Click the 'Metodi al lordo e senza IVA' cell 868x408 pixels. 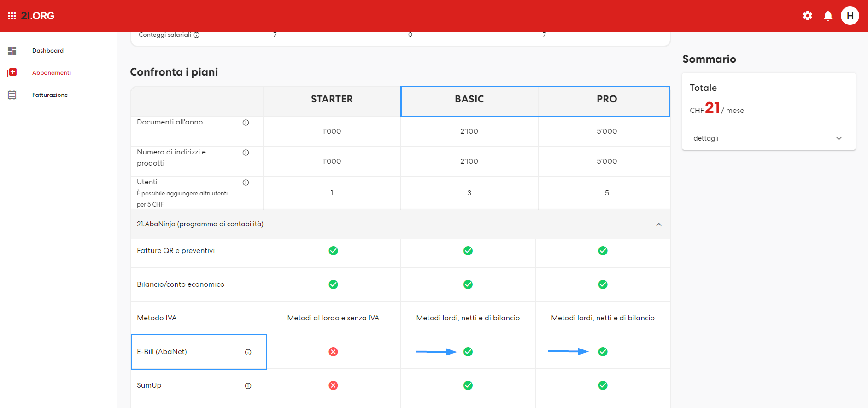[333, 318]
